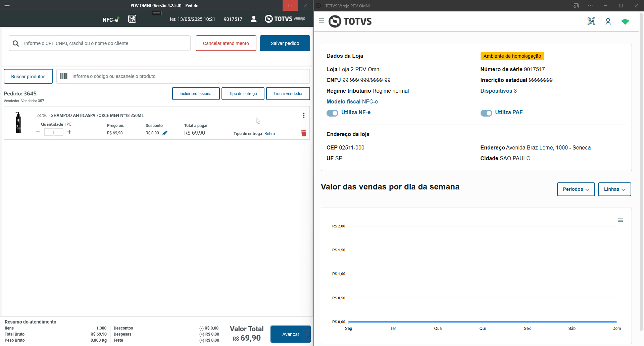This screenshot has width=644, height=346.
Task: Click the user profile icon in PDV header
Action: (254, 19)
